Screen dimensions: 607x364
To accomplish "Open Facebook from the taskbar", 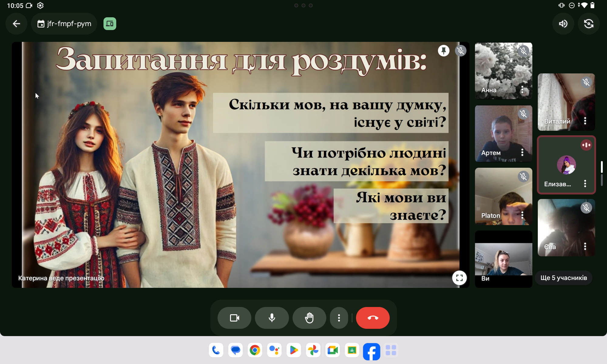I will pos(371,352).
